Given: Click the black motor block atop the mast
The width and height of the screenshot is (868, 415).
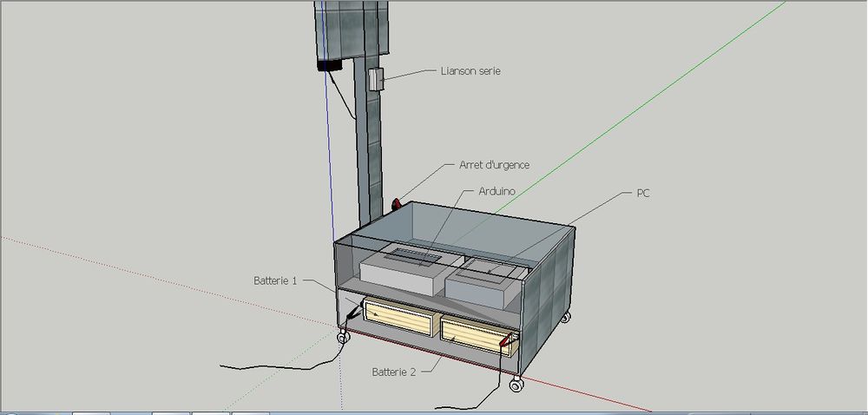Looking at the screenshot, I should (x=328, y=64).
